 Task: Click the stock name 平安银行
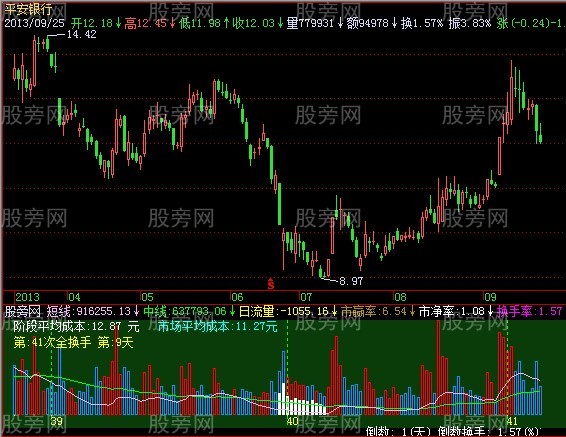[28, 9]
